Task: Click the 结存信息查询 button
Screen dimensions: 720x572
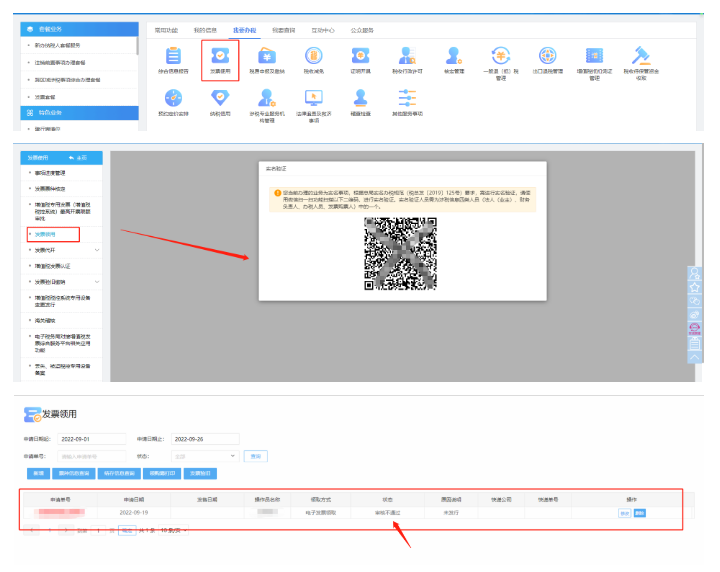Action: tap(119, 473)
